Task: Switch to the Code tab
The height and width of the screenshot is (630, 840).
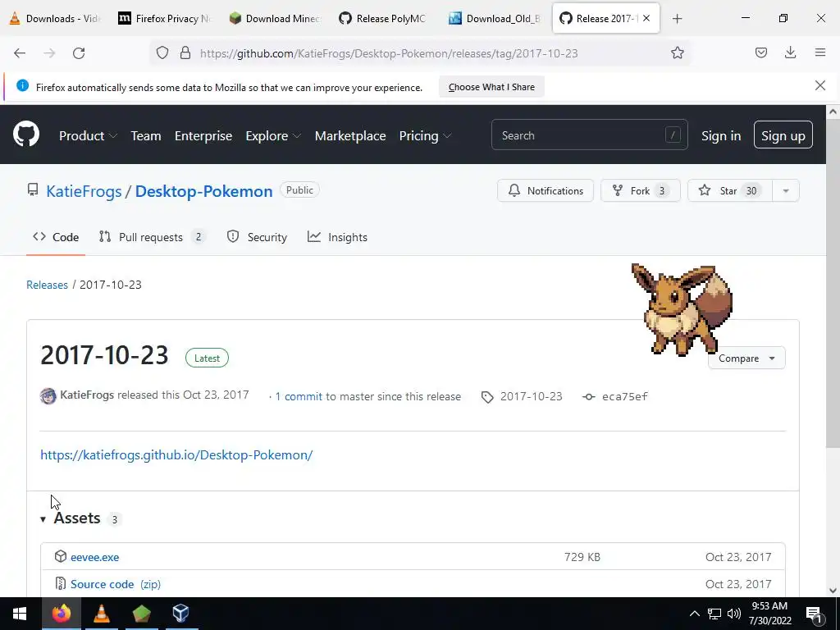Action: (x=56, y=237)
